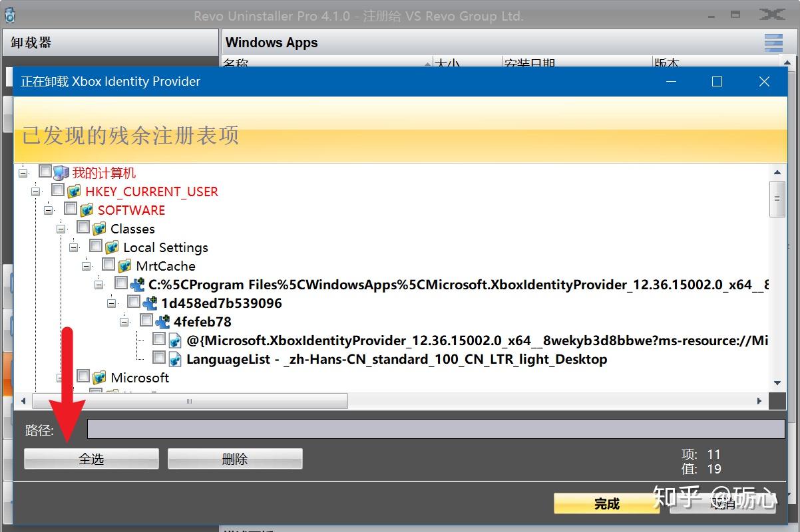Click the key icon next to MrtCache
Viewport: 800px width, 532px height.
[124, 266]
